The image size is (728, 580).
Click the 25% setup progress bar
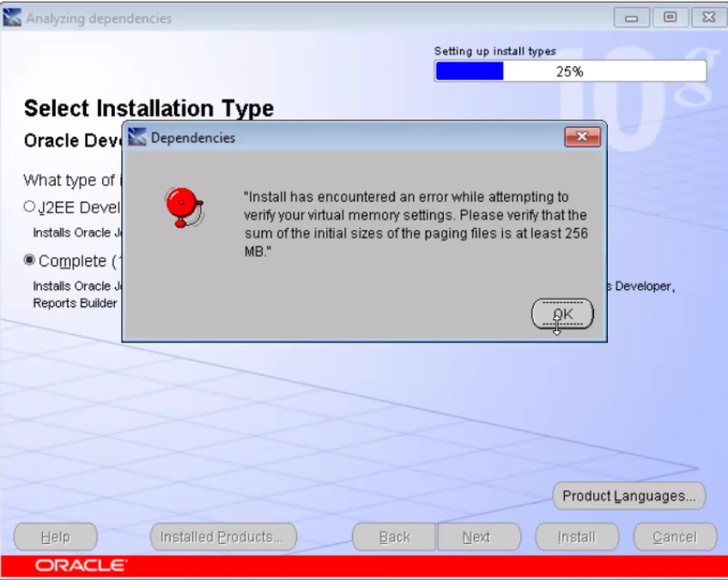coord(570,71)
